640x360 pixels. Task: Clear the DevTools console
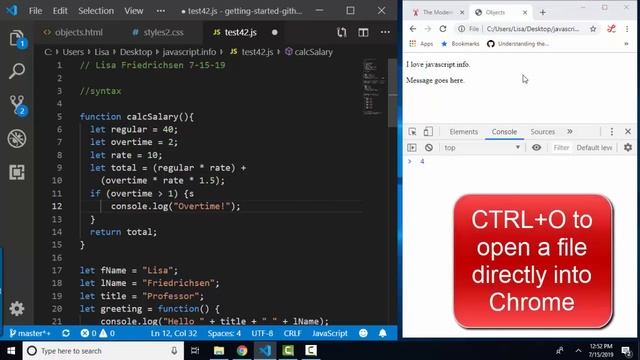429,148
